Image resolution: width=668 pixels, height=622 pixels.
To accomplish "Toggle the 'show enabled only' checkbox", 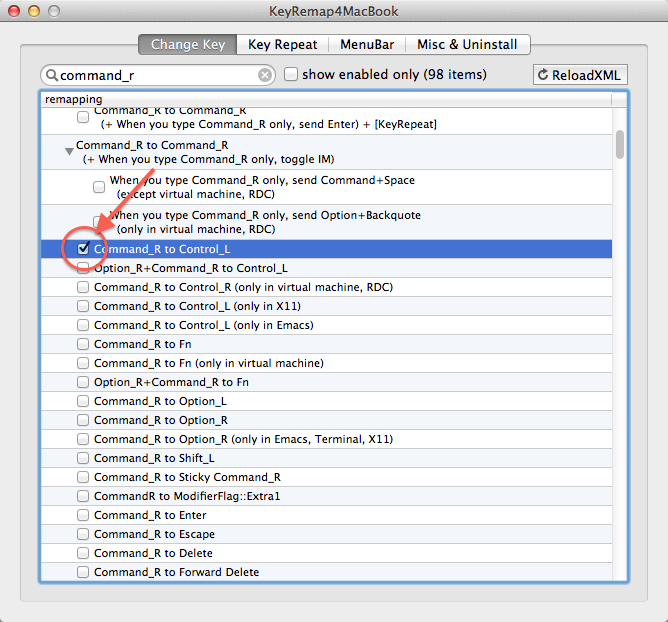I will 291,75.
